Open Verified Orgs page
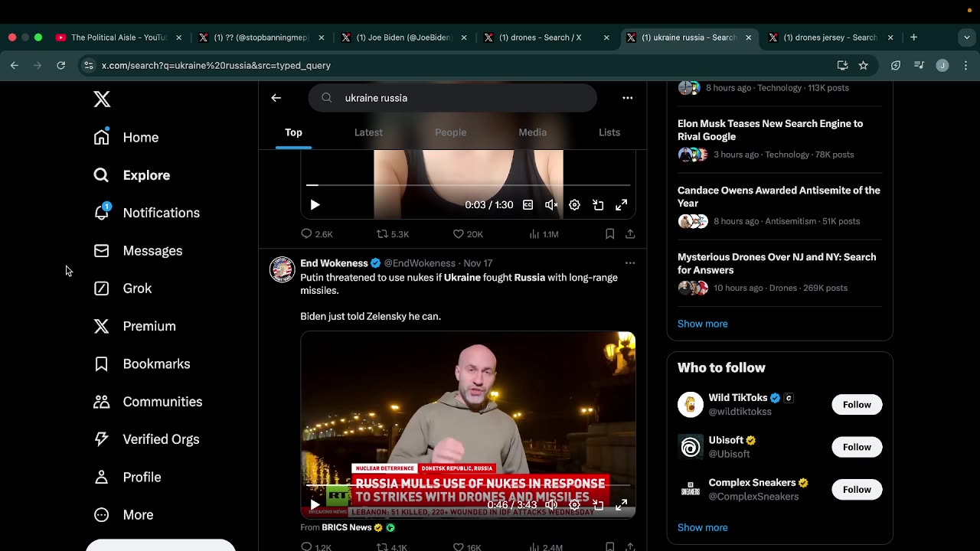Viewport: 980px width, 551px height. [x=146, y=439]
